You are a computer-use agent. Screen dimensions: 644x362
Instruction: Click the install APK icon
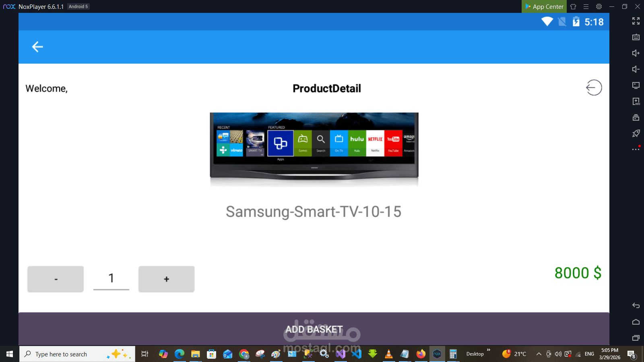(636, 101)
